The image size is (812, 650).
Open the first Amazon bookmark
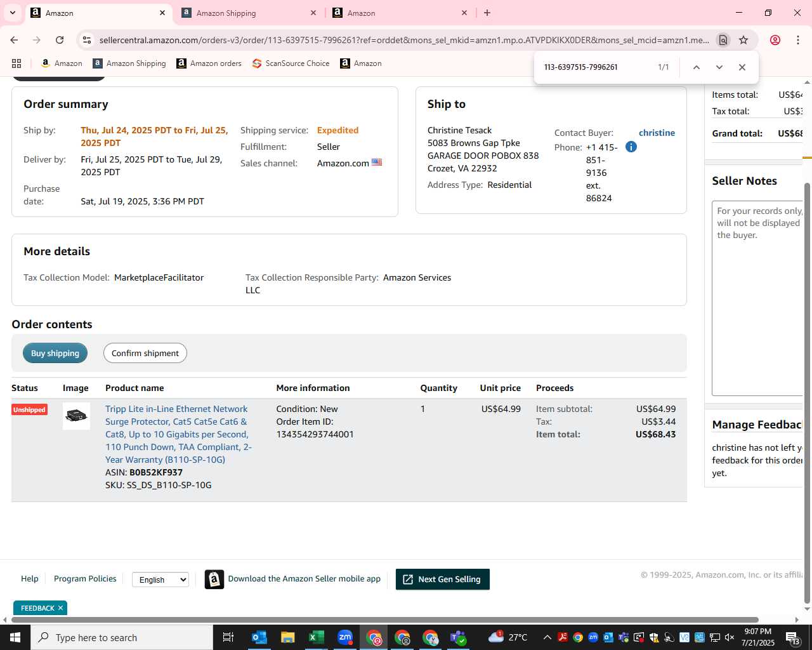click(62, 63)
